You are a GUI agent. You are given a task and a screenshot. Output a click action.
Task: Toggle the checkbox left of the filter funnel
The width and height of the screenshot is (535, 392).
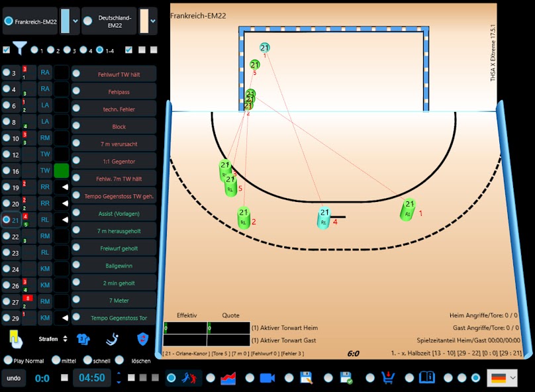7,49
